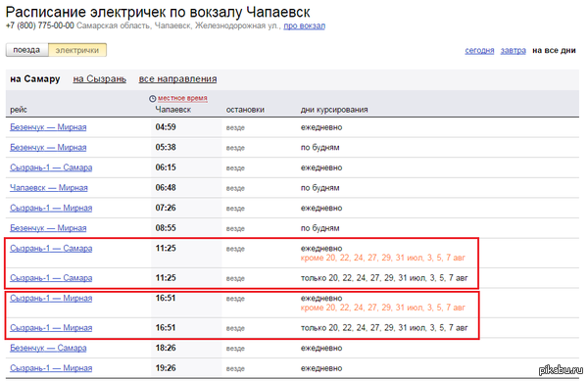Click the 18:26 departure time

click(x=166, y=348)
